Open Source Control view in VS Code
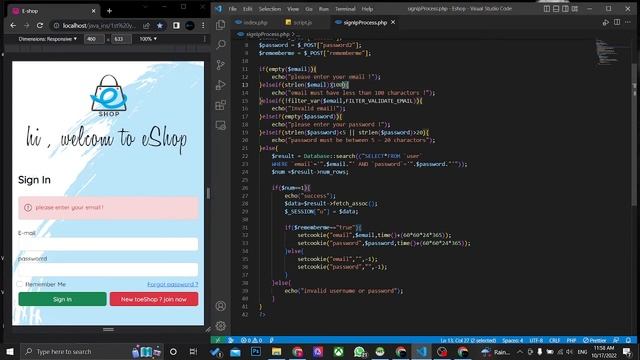 click(221, 64)
